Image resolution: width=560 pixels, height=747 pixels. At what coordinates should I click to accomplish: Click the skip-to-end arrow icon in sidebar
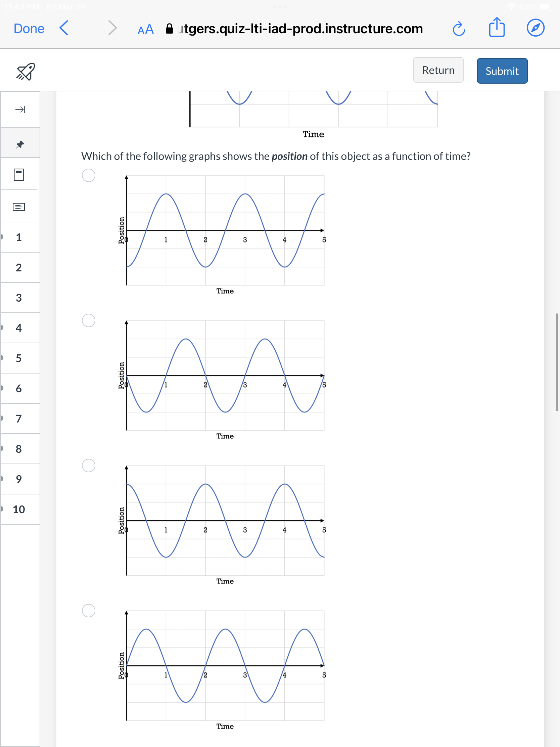pos(20,109)
